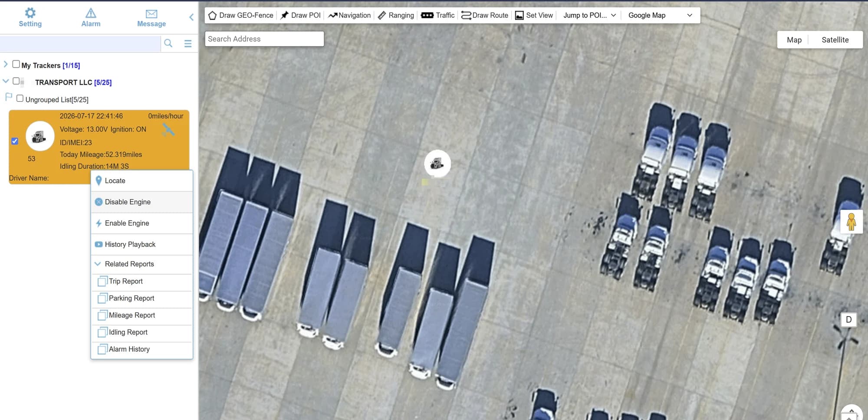The image size is (868, 420).
Task: Click the Ranging ruler icon
Action: coord(382,15)
